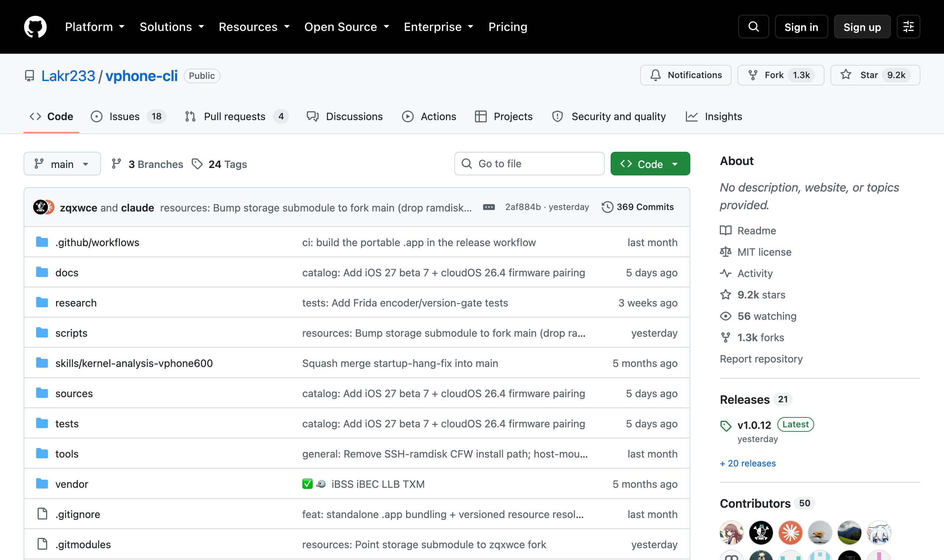
Task: Click the Sign in button
Action: (801, 27)
